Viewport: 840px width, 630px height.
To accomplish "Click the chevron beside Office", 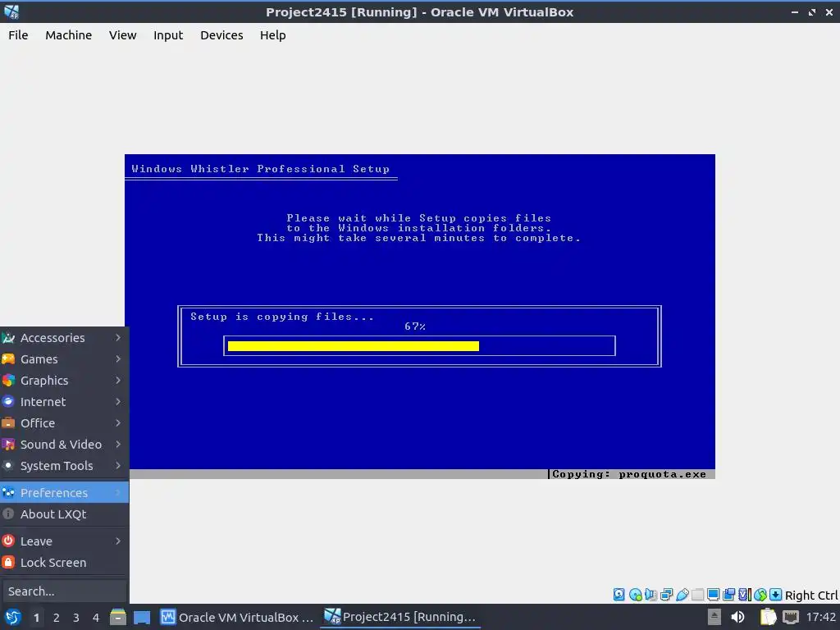I will coord(118,423).
